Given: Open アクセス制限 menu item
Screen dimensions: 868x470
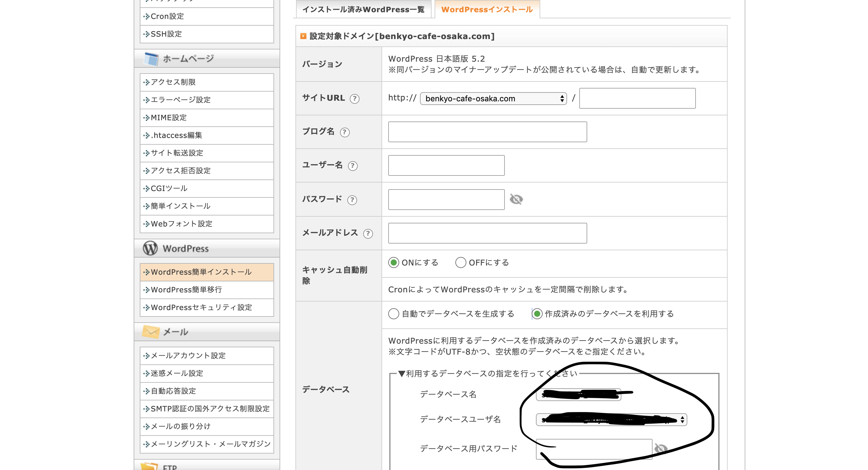Looking at the screenshot, I should 207,82.
